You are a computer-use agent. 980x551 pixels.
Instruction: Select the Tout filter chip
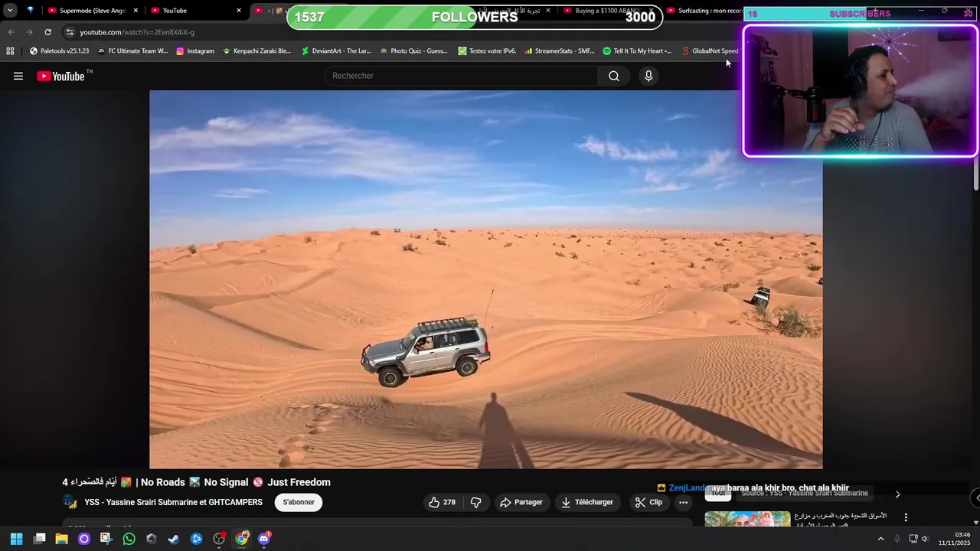pyautogui.click(x=718, y=494)
